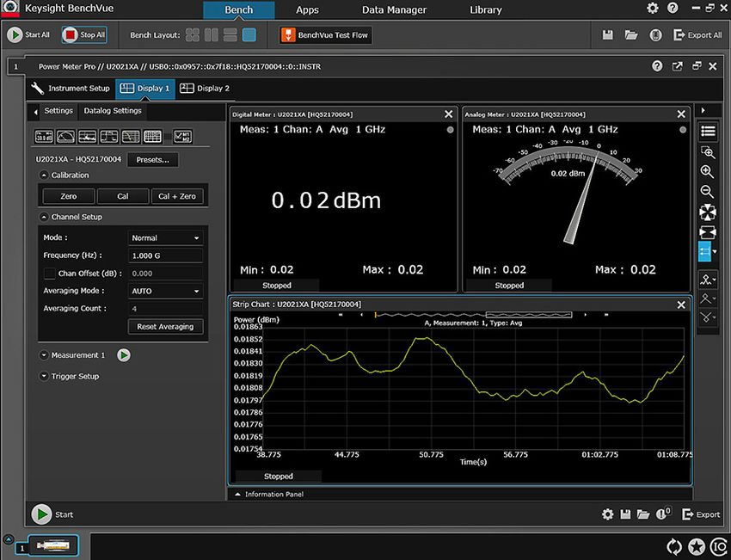
Task: Switch to Instrument Setup tab
Action: click(x=71, y=88)
